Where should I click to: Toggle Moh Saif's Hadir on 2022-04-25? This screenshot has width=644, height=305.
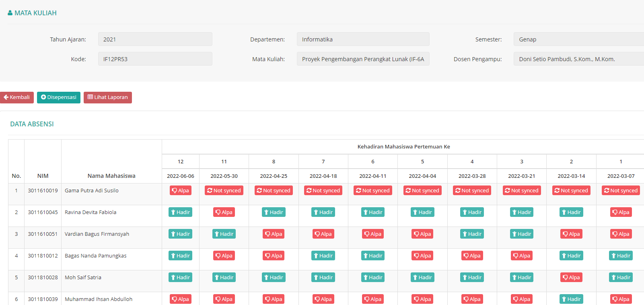click(x=274, y=277)
